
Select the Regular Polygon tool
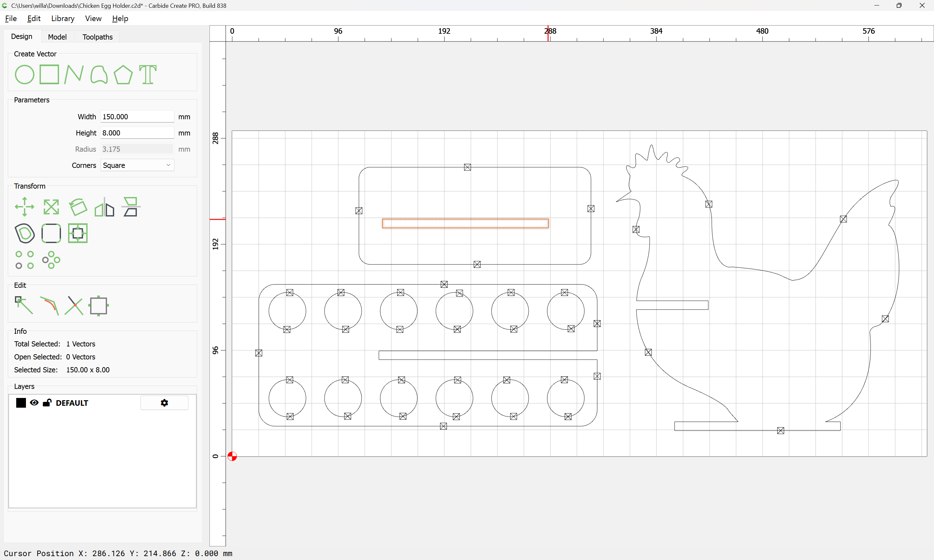pos(123,74)
